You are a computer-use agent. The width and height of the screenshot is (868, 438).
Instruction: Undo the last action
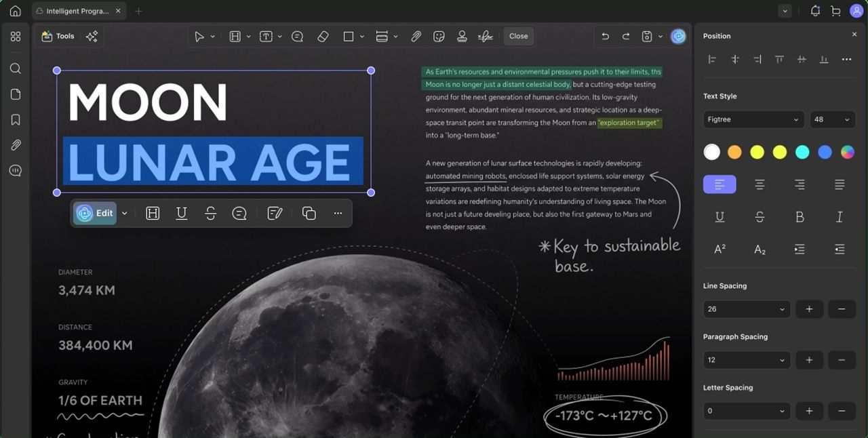(x=606, y=37)
